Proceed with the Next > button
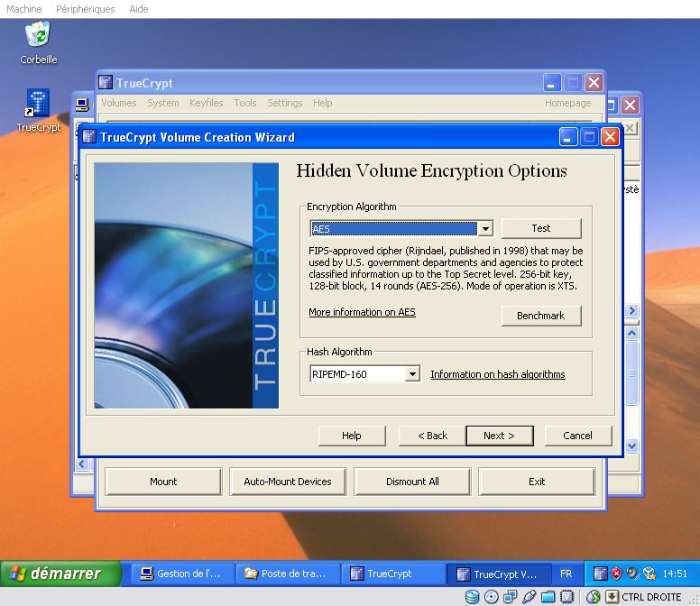This screenshot has width=700, height=606. pos(500,436)
